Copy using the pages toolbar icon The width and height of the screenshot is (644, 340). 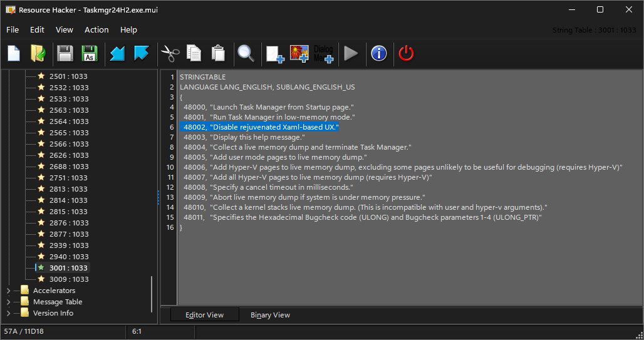tap(194, 53)
